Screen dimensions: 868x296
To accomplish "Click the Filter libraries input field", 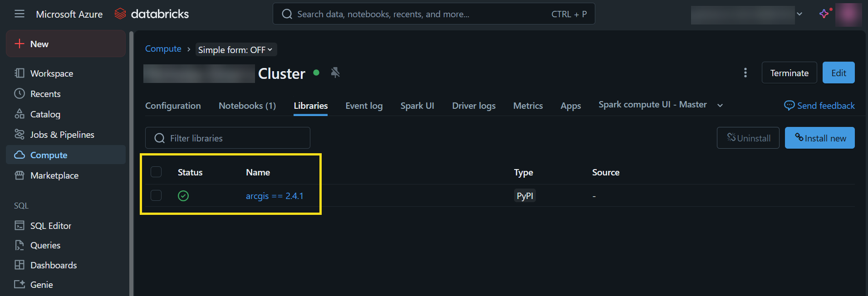I will 228,138.
